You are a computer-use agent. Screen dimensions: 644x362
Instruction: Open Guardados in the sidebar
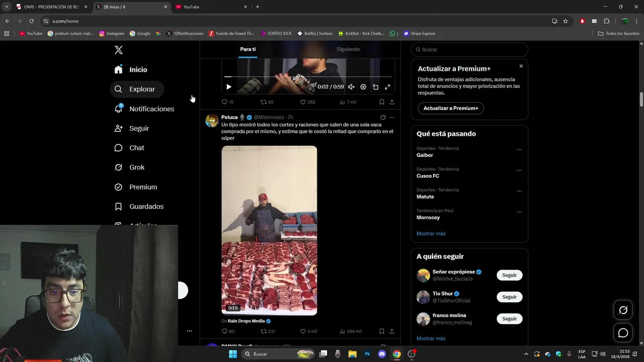(x=139, y=207)
